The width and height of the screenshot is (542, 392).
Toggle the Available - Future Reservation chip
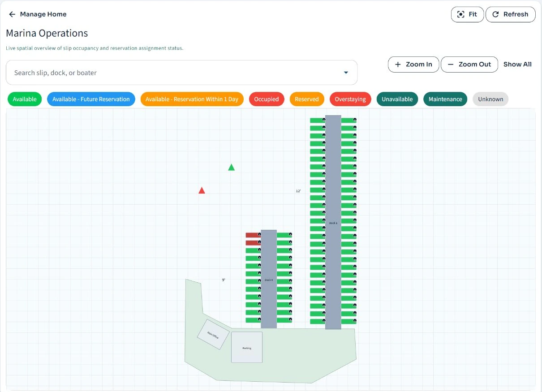(x=91, y=99)
